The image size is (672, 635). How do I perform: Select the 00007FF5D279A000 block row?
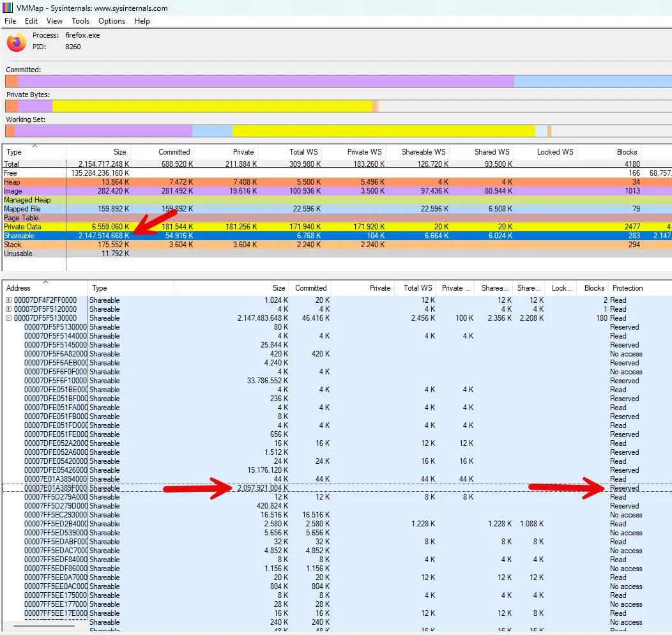[337, 497]
